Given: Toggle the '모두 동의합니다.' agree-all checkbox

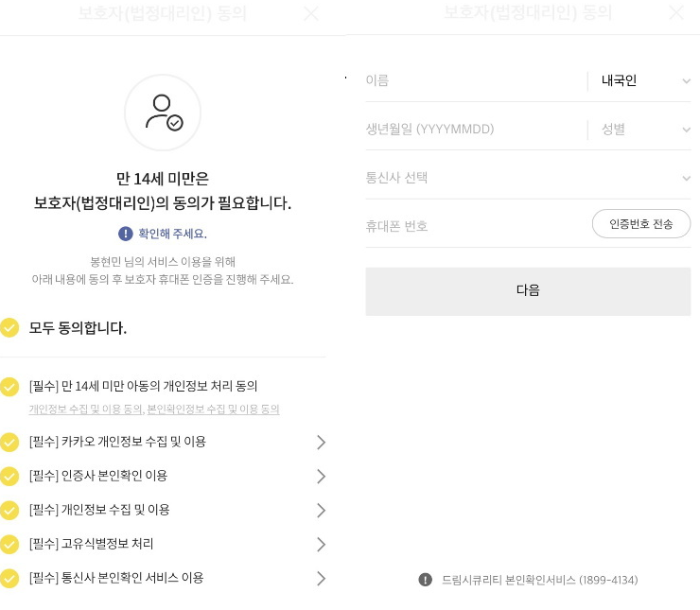Looking at the screenshot, I should pos(9,327).
